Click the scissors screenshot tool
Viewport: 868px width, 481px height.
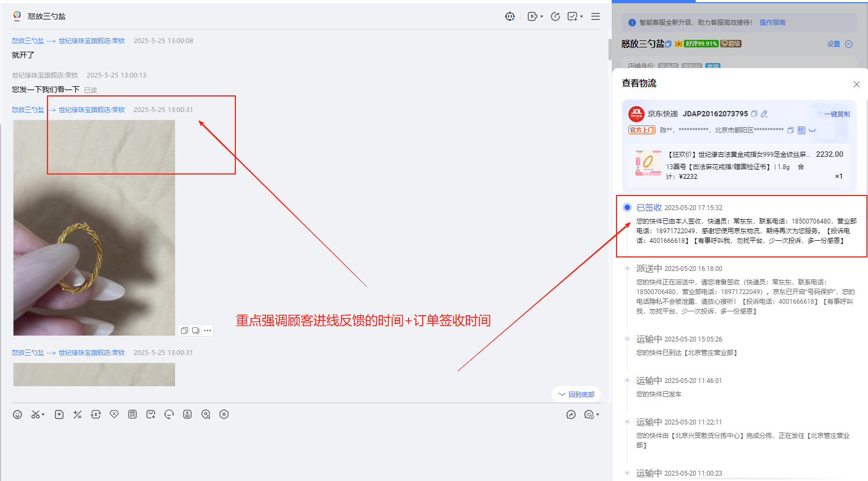point(36,414)
